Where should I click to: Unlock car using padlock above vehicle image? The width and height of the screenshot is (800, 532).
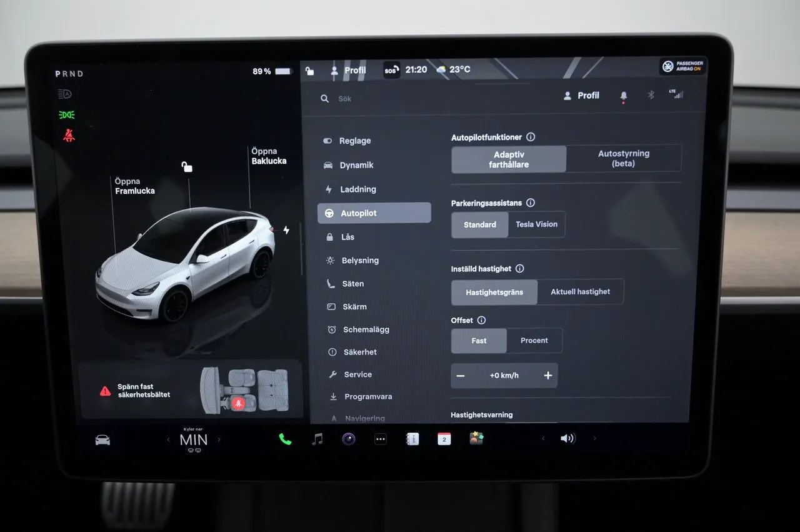point(186,166)
